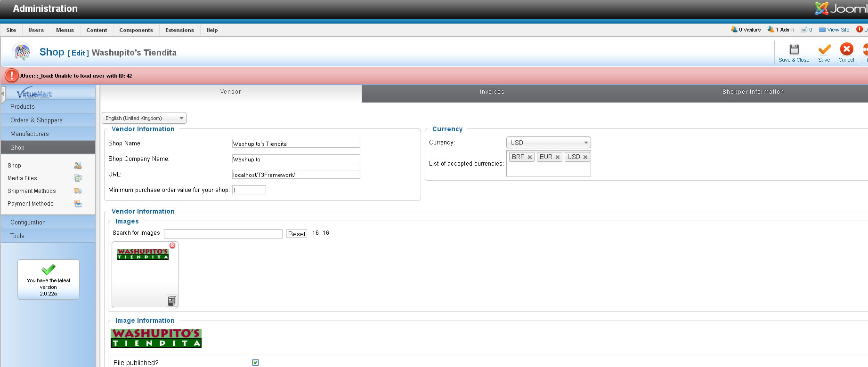Click the Reset search button
The height and width of the screenshot is (367, 868).
coord(297,234)
